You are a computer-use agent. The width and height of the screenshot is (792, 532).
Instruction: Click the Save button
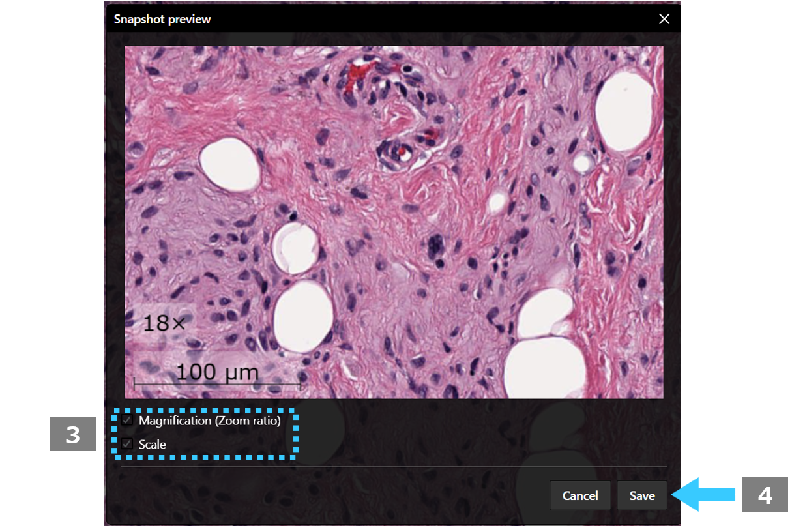(x=642, y=495)
